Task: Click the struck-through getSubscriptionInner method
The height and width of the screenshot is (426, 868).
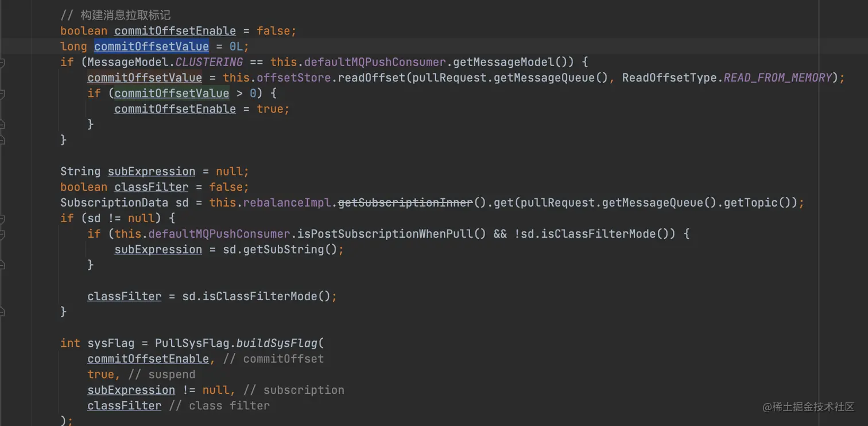Action: tap(405, 203)
